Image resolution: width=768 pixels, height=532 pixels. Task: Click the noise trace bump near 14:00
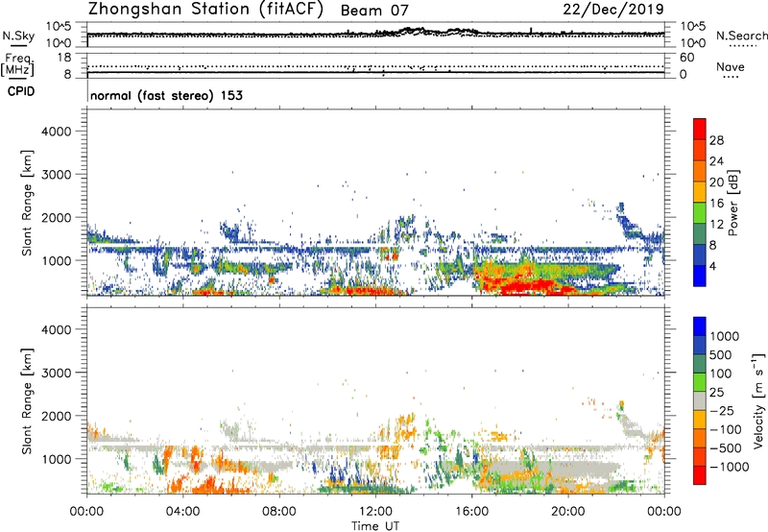(x=414, y=31)
